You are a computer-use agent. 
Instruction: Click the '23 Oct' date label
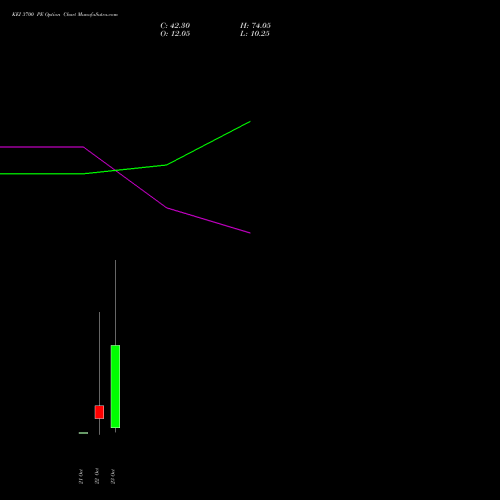113,476
